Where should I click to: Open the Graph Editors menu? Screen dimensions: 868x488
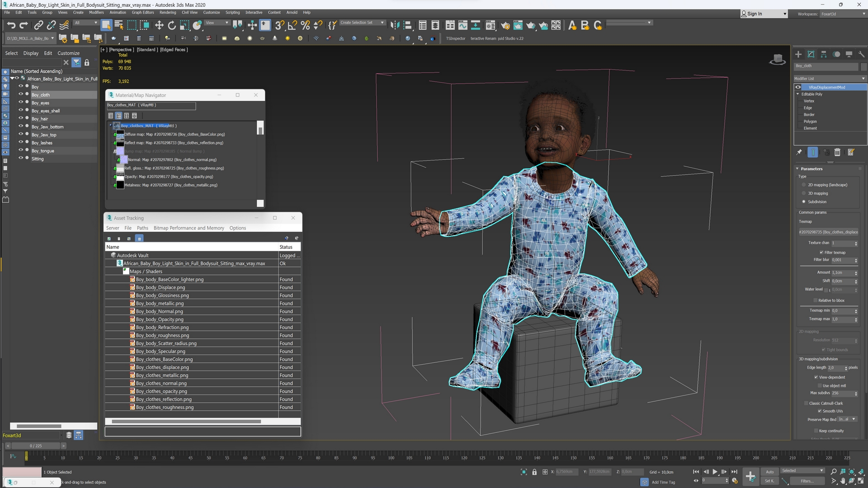(143, 13)
